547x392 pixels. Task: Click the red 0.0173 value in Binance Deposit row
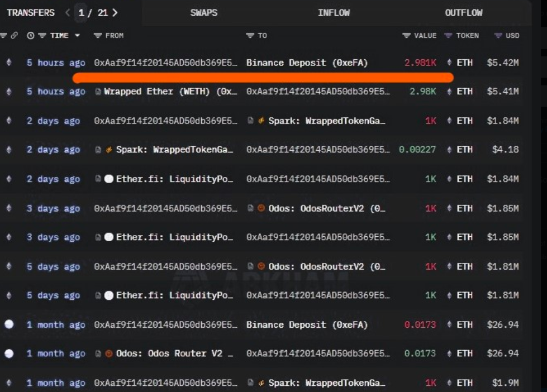tap(420, 325)
